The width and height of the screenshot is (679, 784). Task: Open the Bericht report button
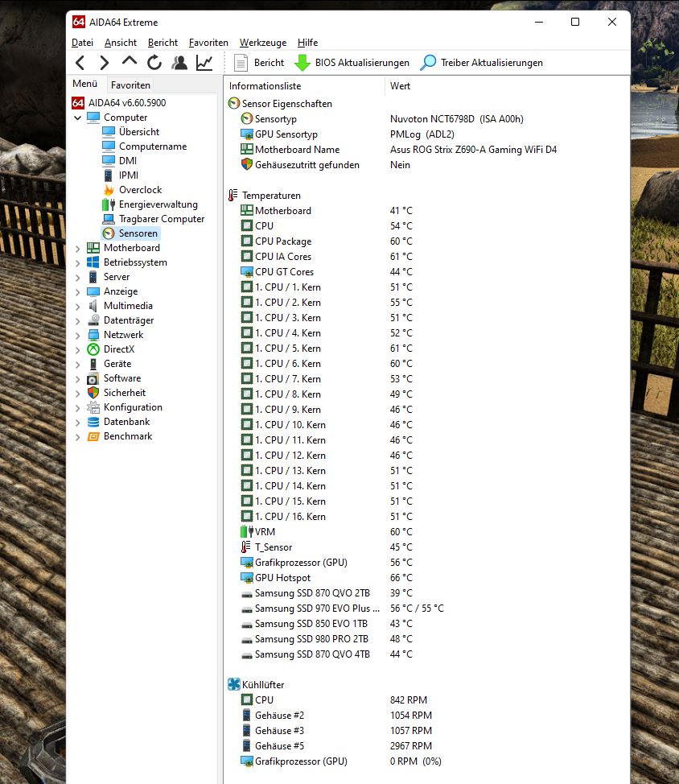[x=259, y=63]
